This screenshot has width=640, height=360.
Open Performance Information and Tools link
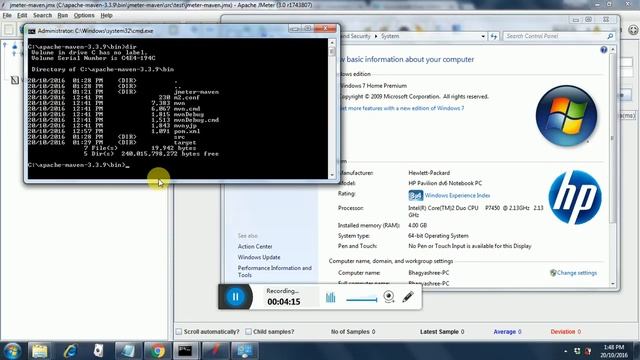pyautogui.click(x=275, y=271)
